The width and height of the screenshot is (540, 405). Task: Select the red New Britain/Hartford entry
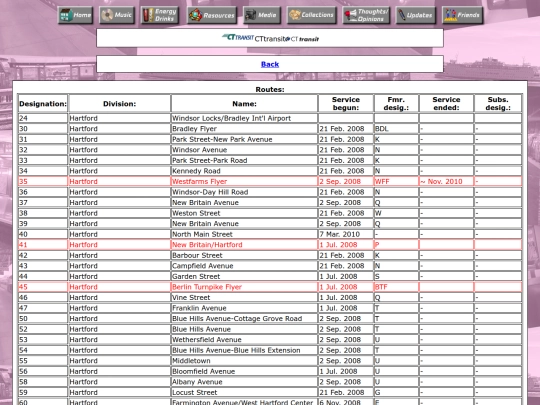pyautogui.click(x=207, y=245)
